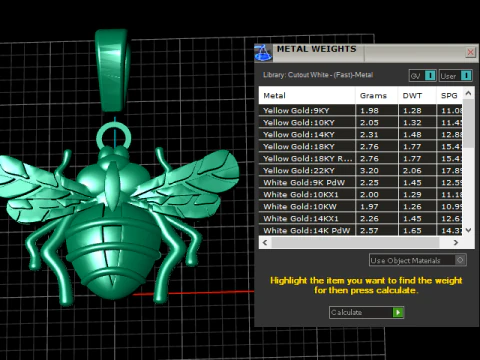The image size is (480, 360).
Task: Click the table's scroll right arrow
Action: (x=456, y=242)
